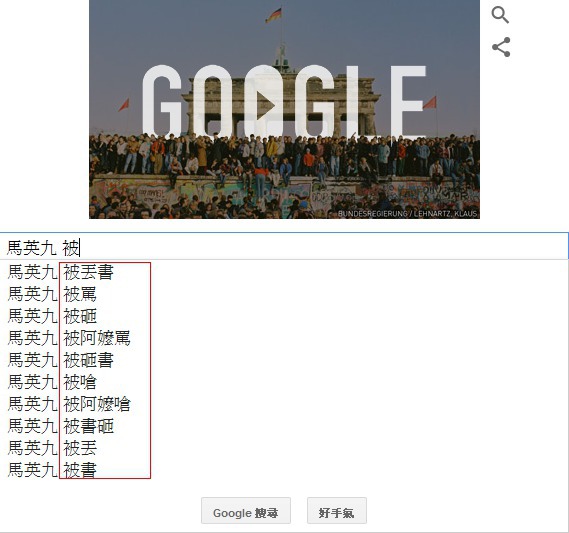Select suggestion 馬英九 被砸書
The width and height of the screenshot is (569, 533).
tap(284, 360)
